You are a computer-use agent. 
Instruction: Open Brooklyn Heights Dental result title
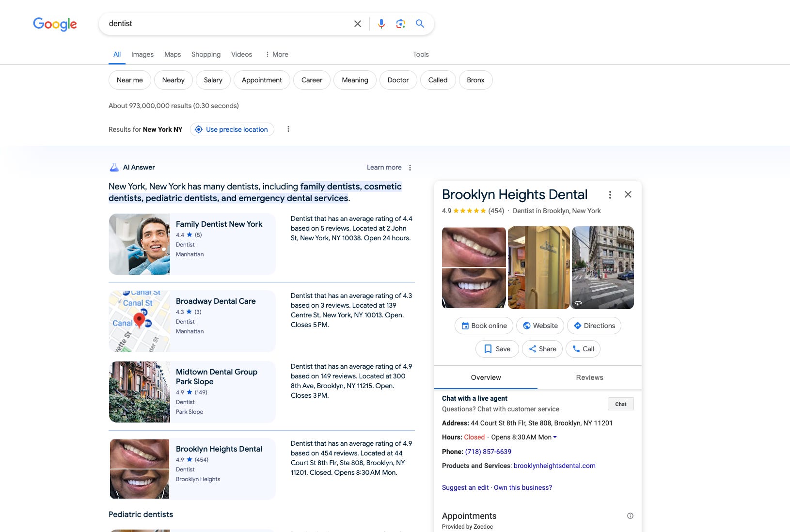(219, 449)
